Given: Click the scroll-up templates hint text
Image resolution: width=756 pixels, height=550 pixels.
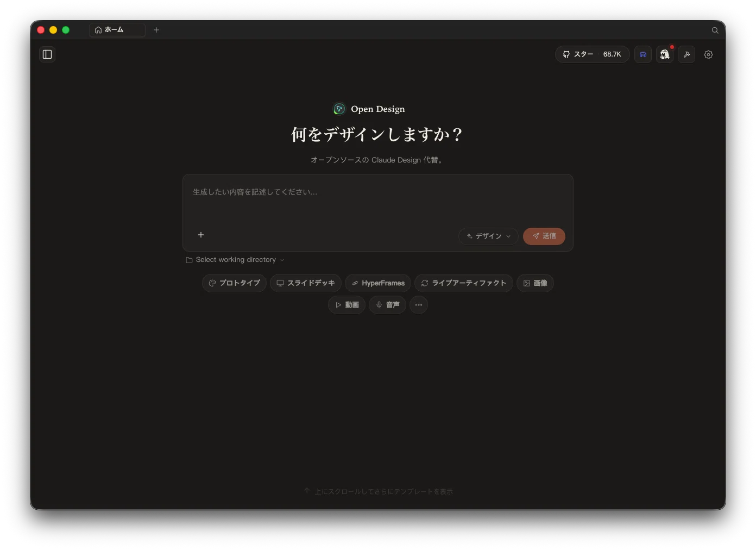Looking at the screenshot, I should [x=379, y=491].
